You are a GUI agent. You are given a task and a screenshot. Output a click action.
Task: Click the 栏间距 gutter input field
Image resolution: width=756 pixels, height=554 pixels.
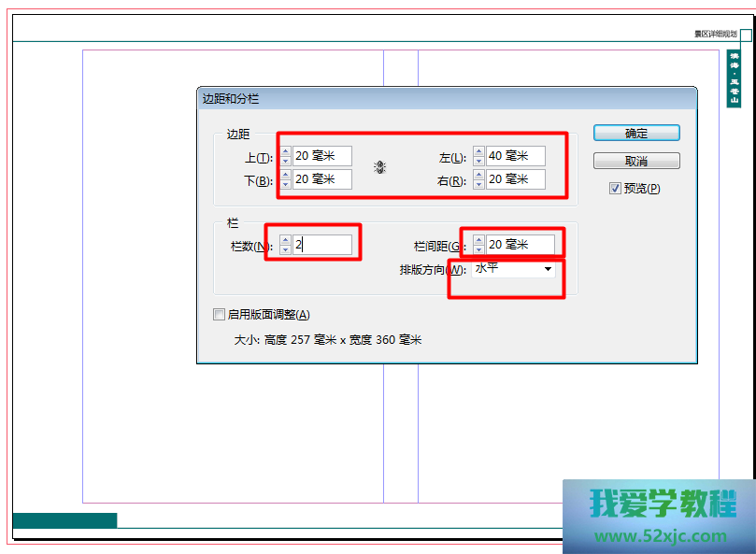pyautogui.click(x=520, y=245)
